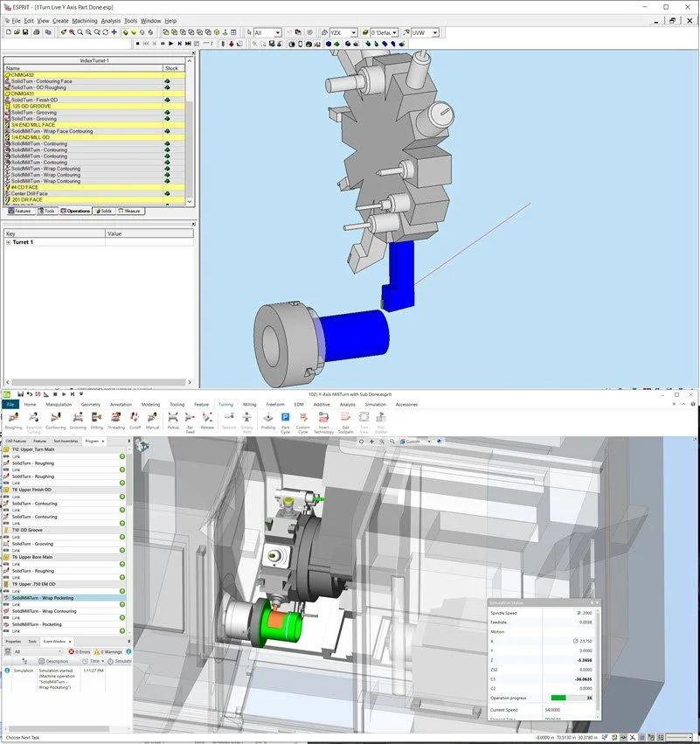
Task: Toggle the '0 Errors' filter button
Action: point(80,651)
